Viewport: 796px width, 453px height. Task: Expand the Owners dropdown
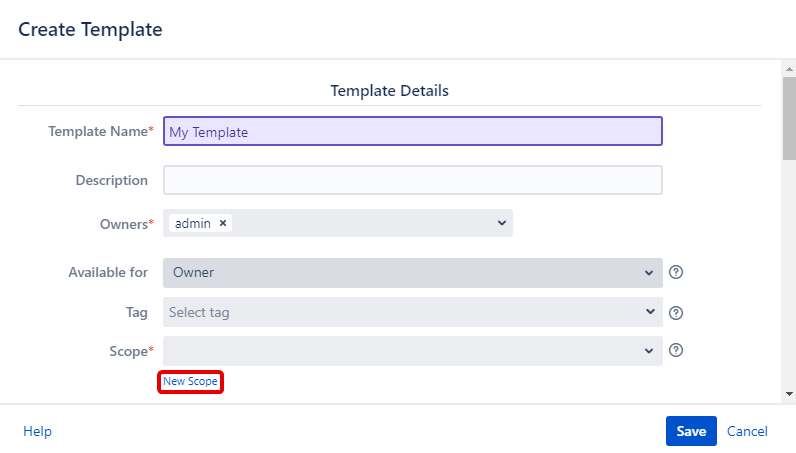[x=501, y=223]
